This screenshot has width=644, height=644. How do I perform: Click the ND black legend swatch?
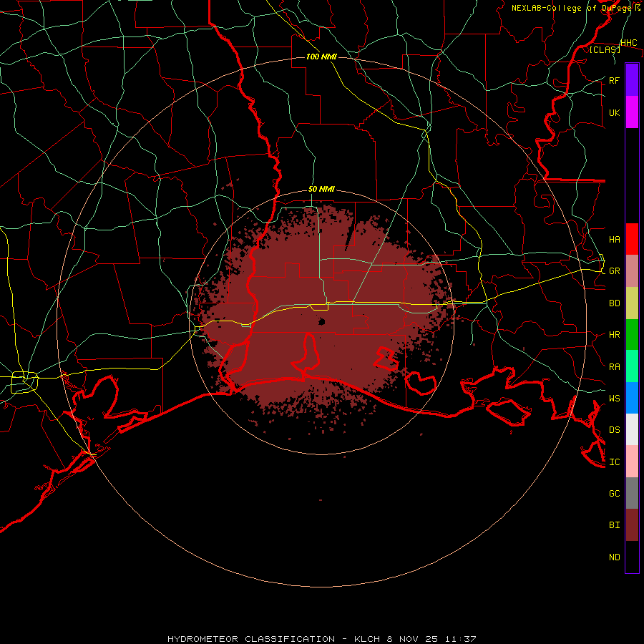click(632, 557)
